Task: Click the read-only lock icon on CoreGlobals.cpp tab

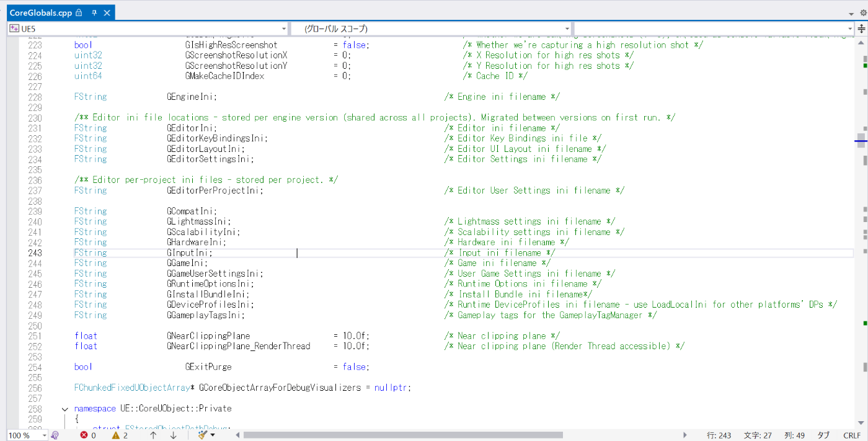Action: [x=79, y=13]
